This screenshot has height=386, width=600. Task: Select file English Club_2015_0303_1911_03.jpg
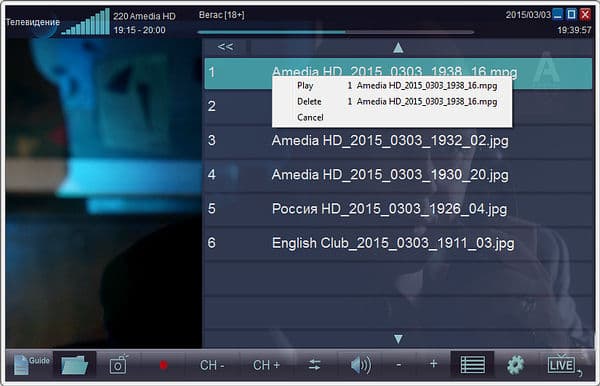(398, 243)
